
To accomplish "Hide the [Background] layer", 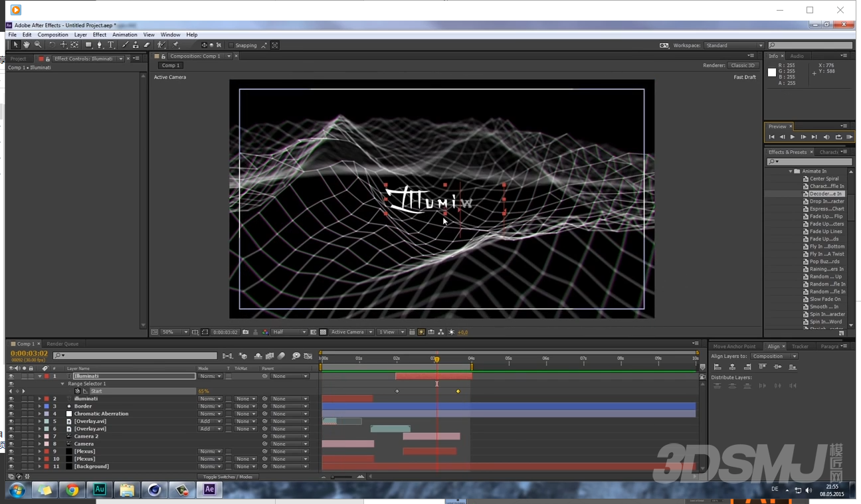I will [11, 467].
